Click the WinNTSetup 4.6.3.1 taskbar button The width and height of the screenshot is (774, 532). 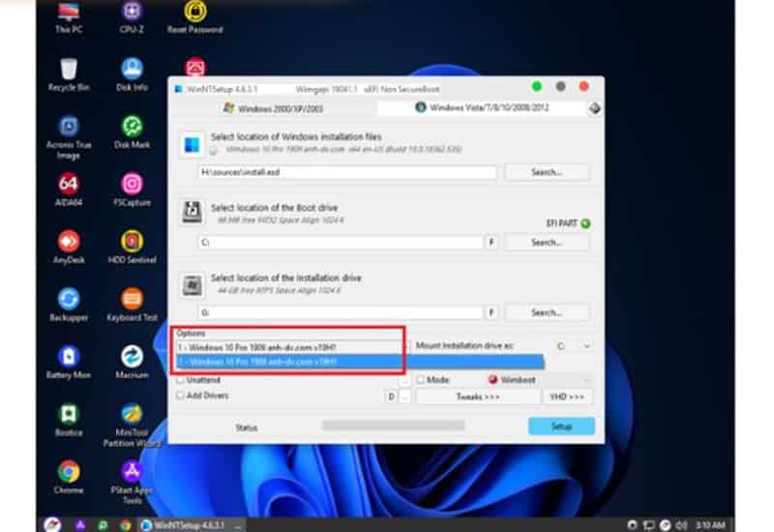[192, 525]
